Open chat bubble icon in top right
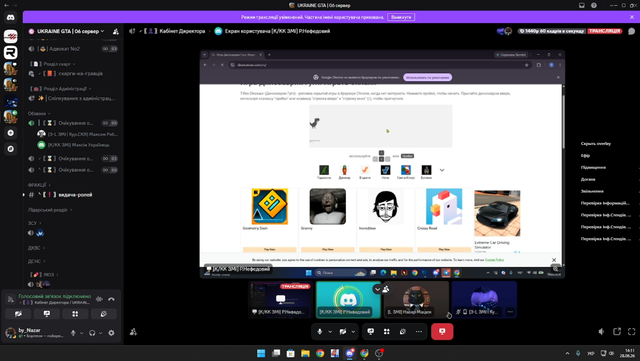Viewport: 640px width, 361px height. pos(631,31)
